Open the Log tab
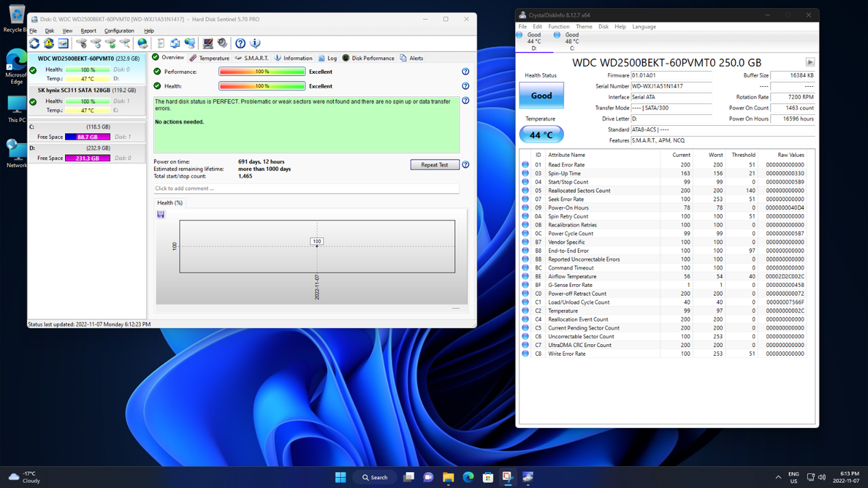The height and width of the screenshot is (488, 868). point(328,58)
